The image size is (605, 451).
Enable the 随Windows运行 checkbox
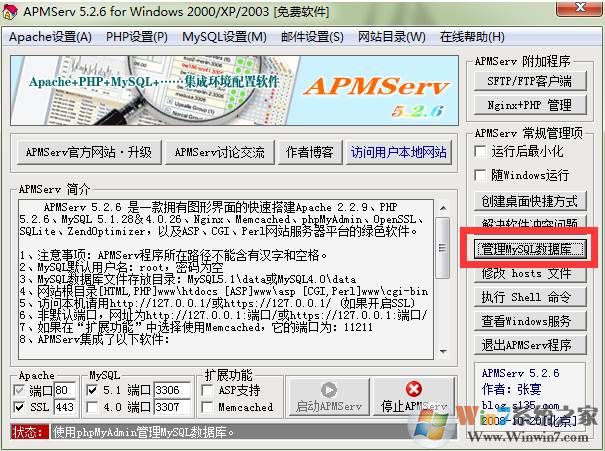480,175
